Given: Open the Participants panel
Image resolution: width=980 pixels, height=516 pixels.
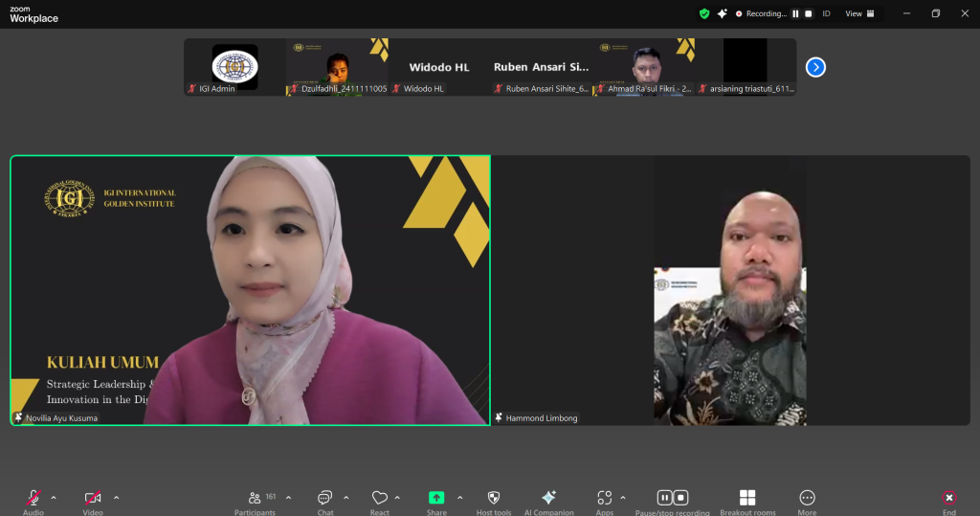Looking at the screenshot, I should click(255, 503).
